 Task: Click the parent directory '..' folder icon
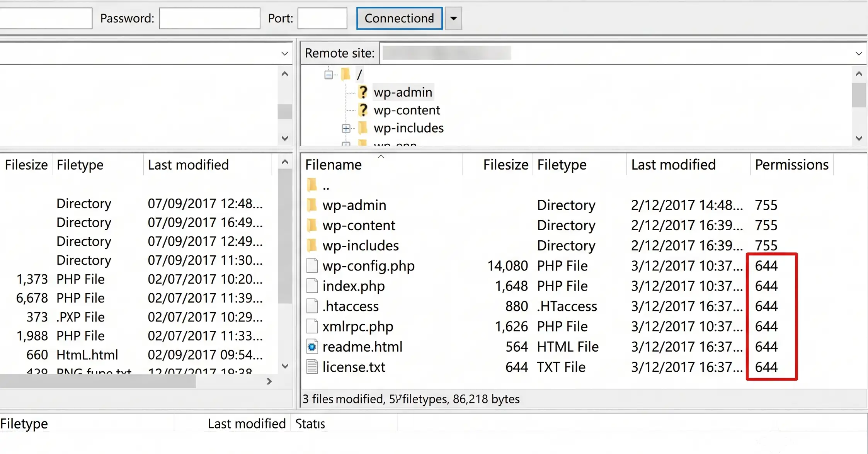coord(312,185)
